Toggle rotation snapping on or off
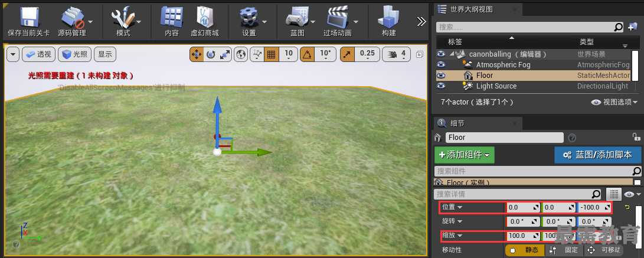This screenshot has width=644, height=258. pos(307,54)
